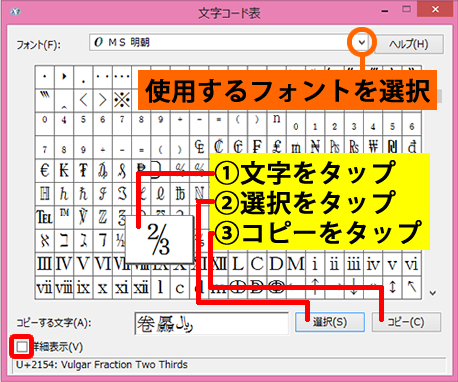Pick Roman numeral five hundred Ⅾ character

(277, 264)
